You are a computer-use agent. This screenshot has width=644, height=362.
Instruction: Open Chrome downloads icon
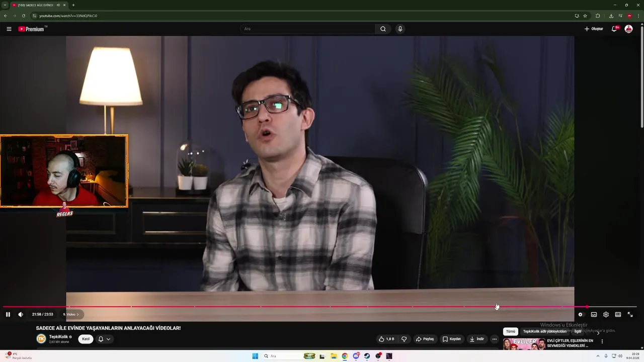pyautogui.click(x=611, y=16)
